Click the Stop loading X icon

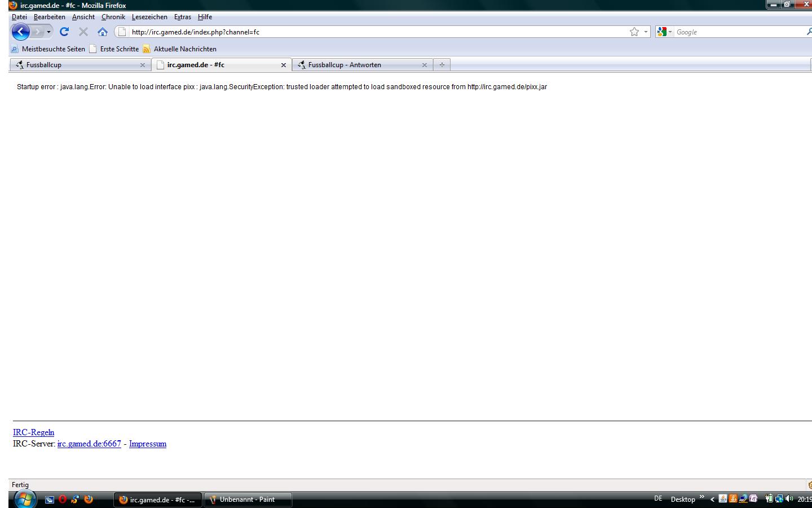tap(83, 32)
